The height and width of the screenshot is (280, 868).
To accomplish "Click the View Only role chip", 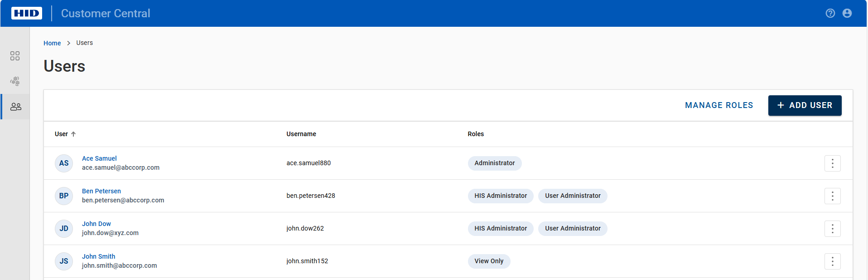I will (489, 261).
